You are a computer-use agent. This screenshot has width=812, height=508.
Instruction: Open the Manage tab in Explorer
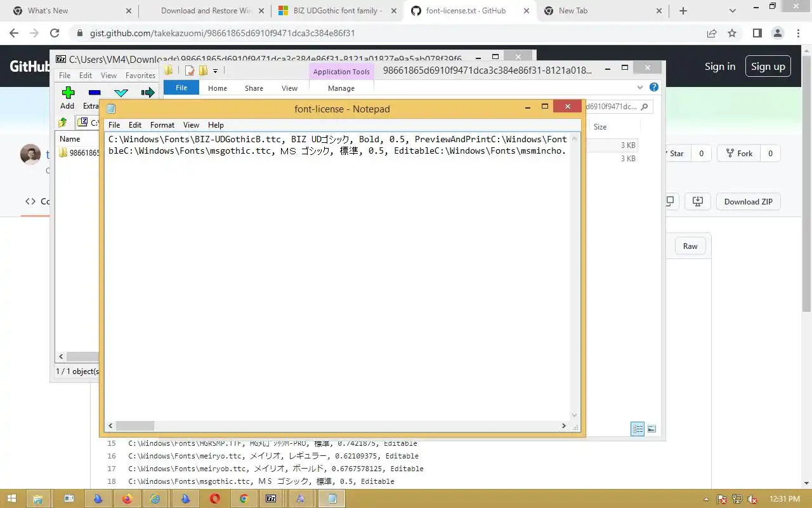click(x=341, y=88)
